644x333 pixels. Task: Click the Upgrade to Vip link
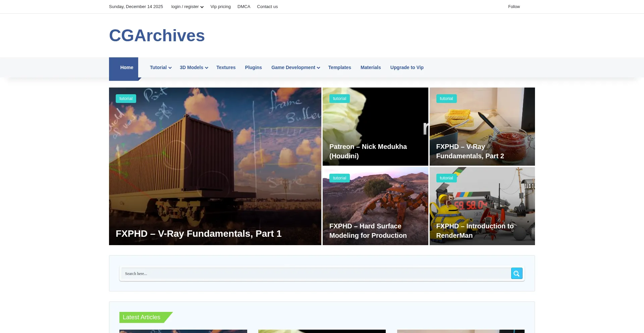(x=407, y=67)
